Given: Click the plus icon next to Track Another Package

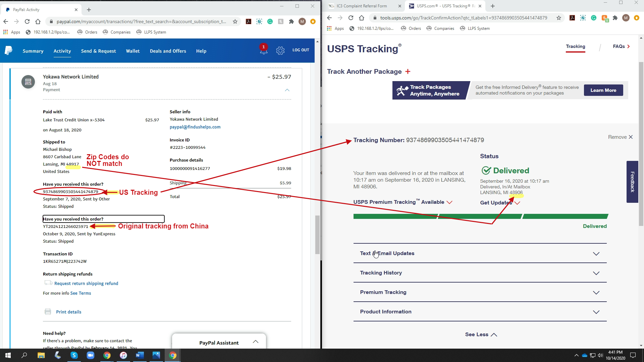Looking at the screenshot, I should (408, 71).
